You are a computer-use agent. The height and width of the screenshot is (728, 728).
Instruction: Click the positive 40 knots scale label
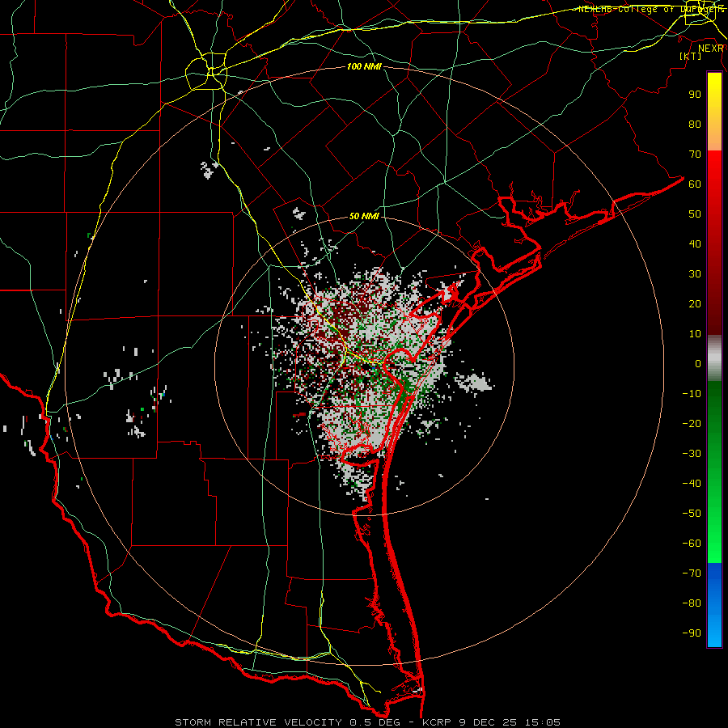[695, 243]
